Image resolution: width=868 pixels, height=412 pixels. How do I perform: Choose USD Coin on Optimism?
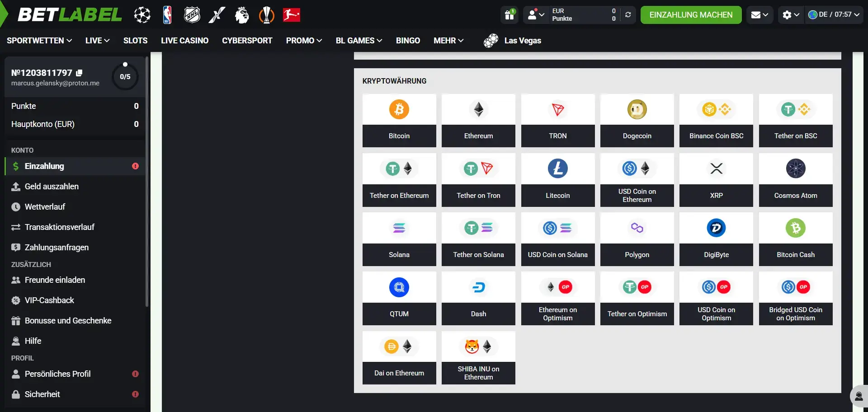(716, 298)
